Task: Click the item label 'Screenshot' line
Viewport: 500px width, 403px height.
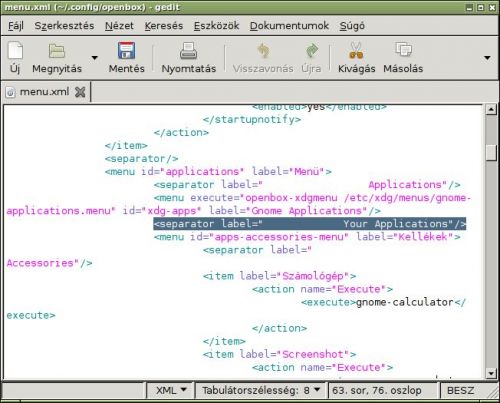Action: (279, 354)
